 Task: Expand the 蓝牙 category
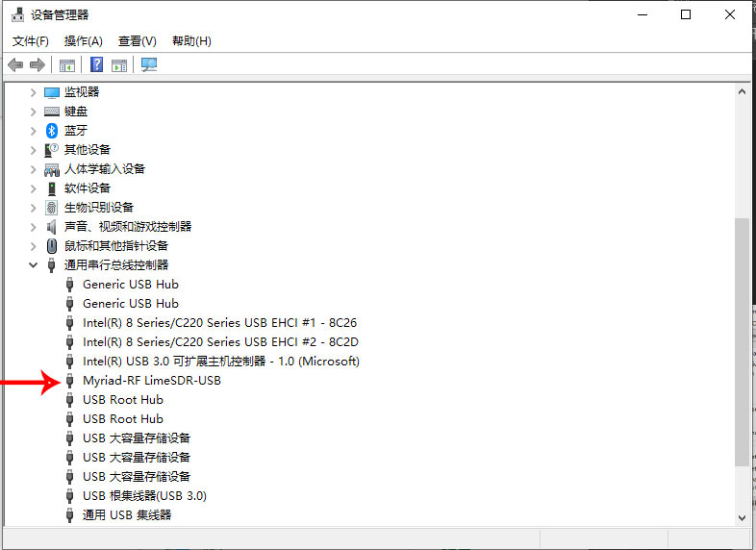33,131
